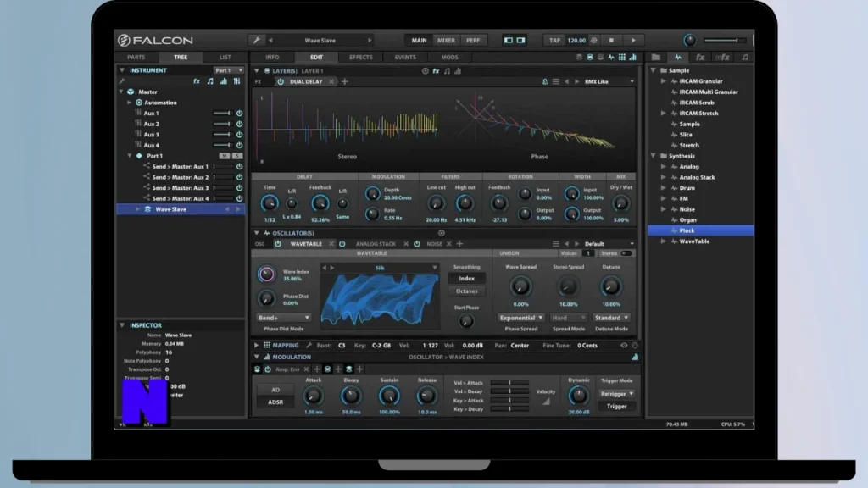868x488 pixels.
Task: Open the Retrigger trigger mode dropdown
Action: tap(616, 393)
